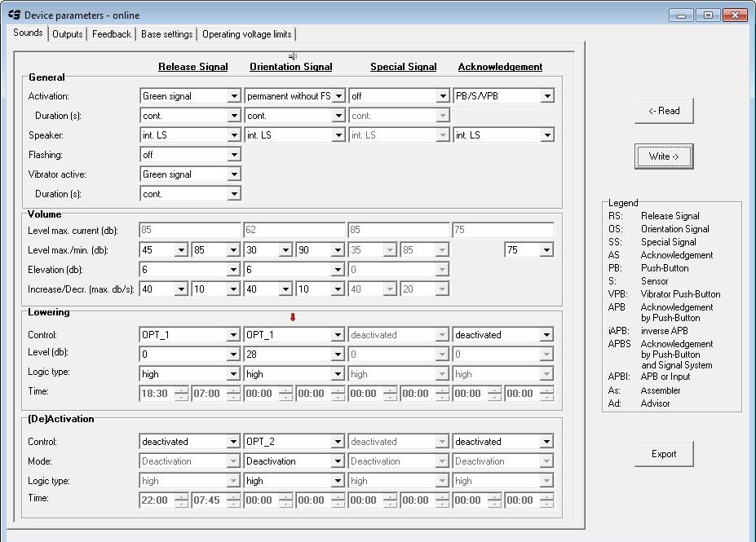This screenshot has height=542, width=756.
Task: Open (De)Activation Control OPT_2 dropdown
Action: [x=294, y=441]
